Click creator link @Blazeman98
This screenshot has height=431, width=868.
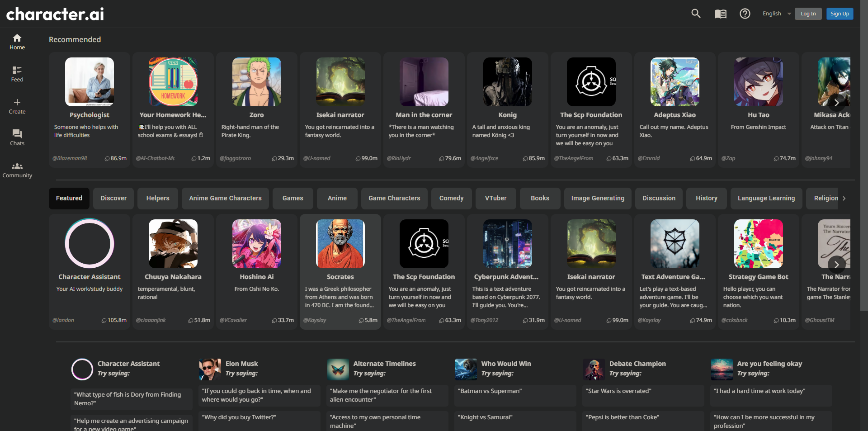tap(70, 158)
